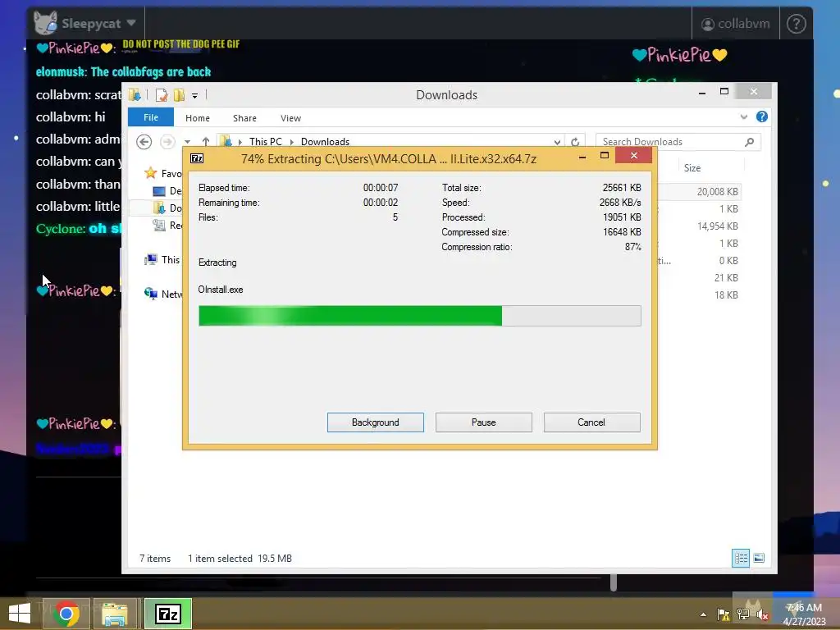Viewport: 840px width, 630px height.
Task: Click the green extraction progress bar
Action: pyautogui.click(x=419, y=316)
